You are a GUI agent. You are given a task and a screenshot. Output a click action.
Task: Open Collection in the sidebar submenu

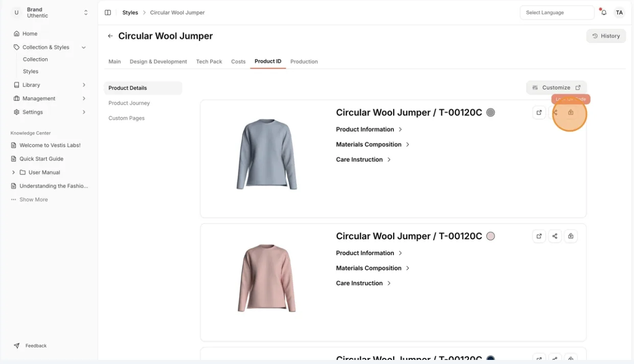pos(35,60)
